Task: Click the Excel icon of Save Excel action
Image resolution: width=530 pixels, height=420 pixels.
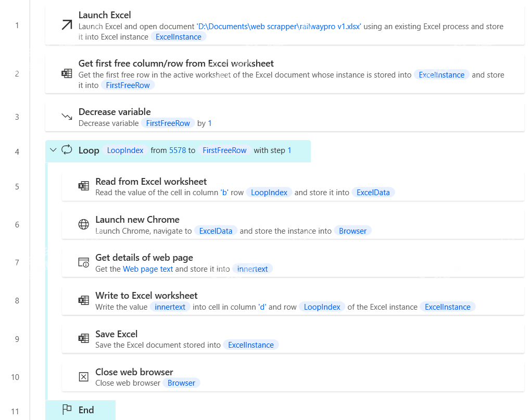Action: [x=84, y=338]
